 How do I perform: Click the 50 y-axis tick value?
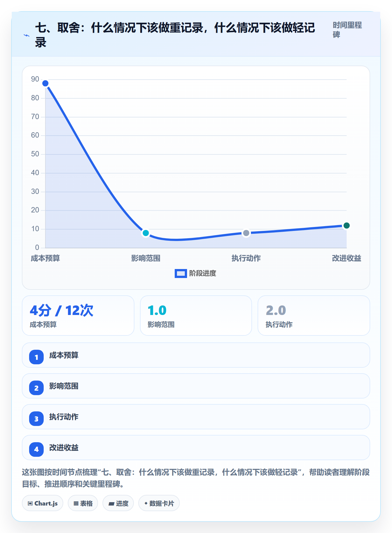pos(35,154)
